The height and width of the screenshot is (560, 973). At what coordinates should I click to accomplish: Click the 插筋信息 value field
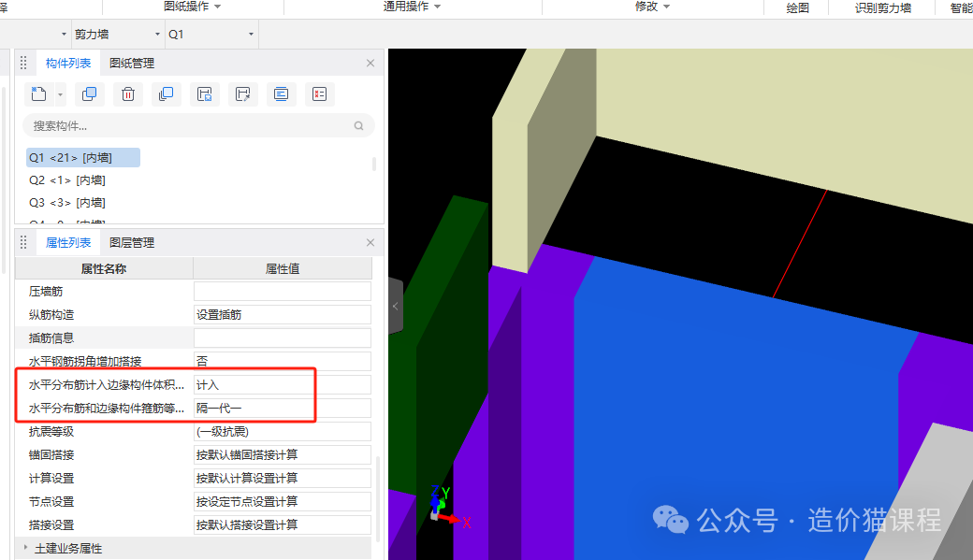[283, 338]
